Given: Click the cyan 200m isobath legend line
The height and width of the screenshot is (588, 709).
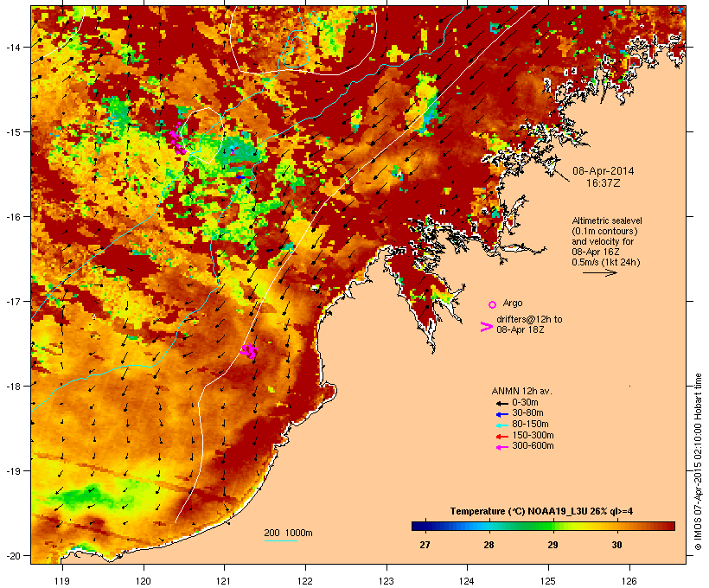Looking at the screenshot, I should tap(281, 540).
